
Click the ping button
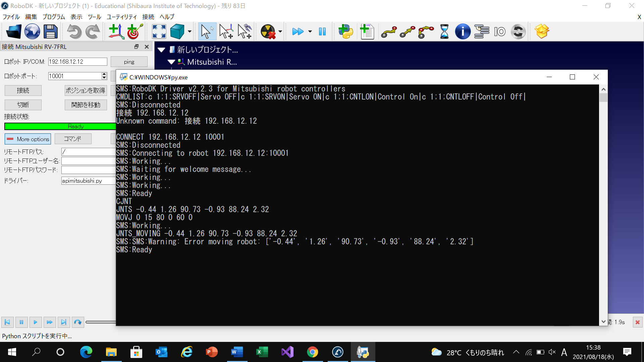click(129, 62)
